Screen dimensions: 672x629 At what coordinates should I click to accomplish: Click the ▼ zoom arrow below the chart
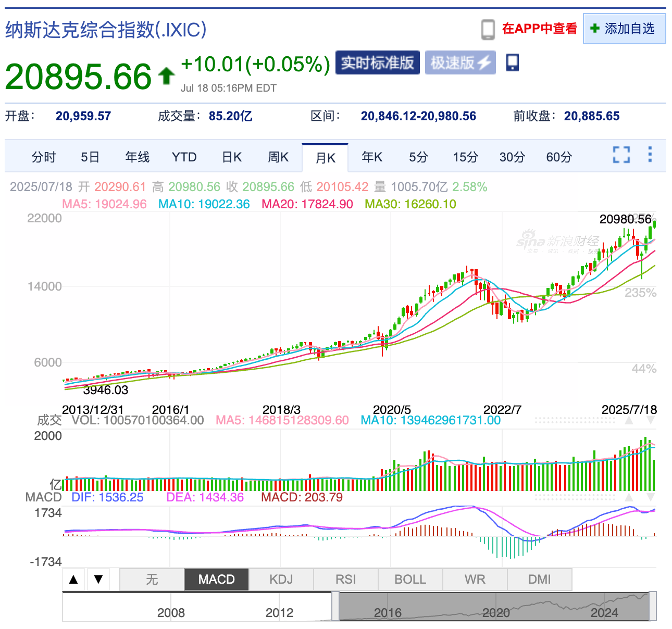click(x=98, y=579)
